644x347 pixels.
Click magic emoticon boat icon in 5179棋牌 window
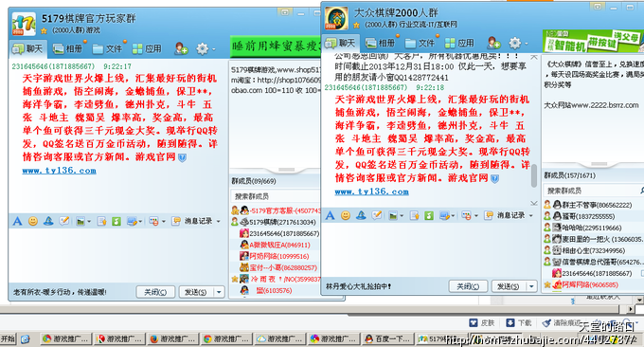48,221
